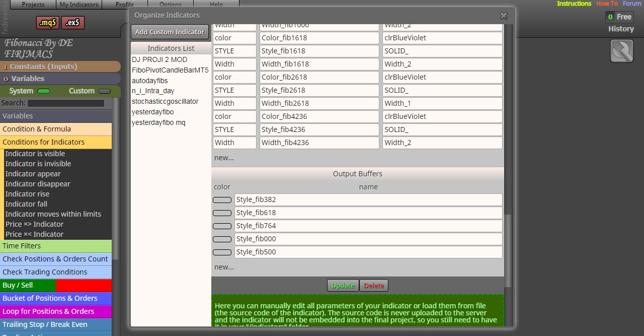The image size is (644, 336).
Task: Toggle the Custom variables switch
Action: (105, 91)
